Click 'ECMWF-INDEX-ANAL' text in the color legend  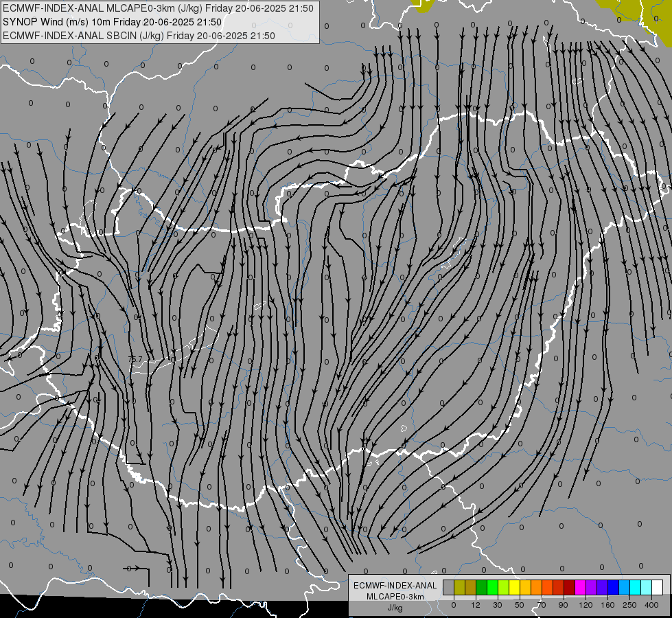pyautogui.click(x=395, y=586)
